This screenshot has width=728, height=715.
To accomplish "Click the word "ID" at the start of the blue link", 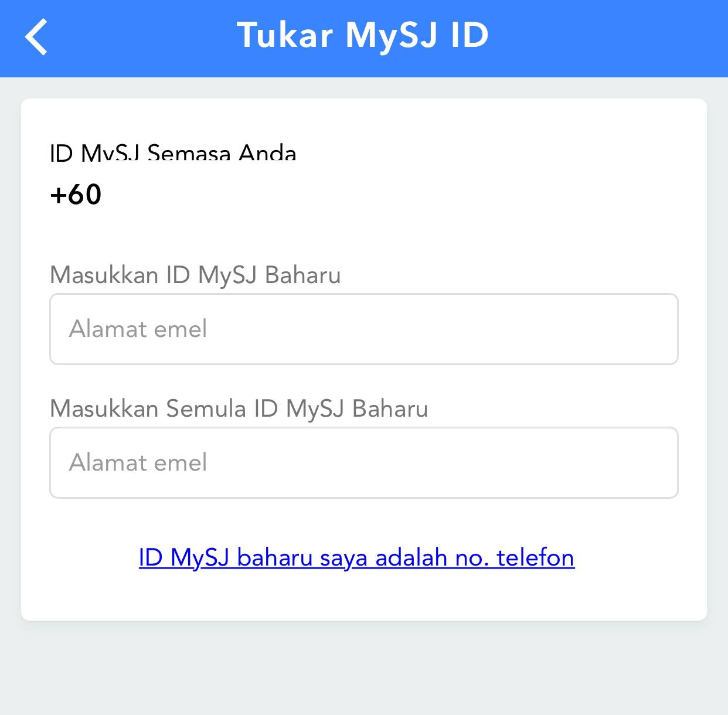I will (151, 557).
